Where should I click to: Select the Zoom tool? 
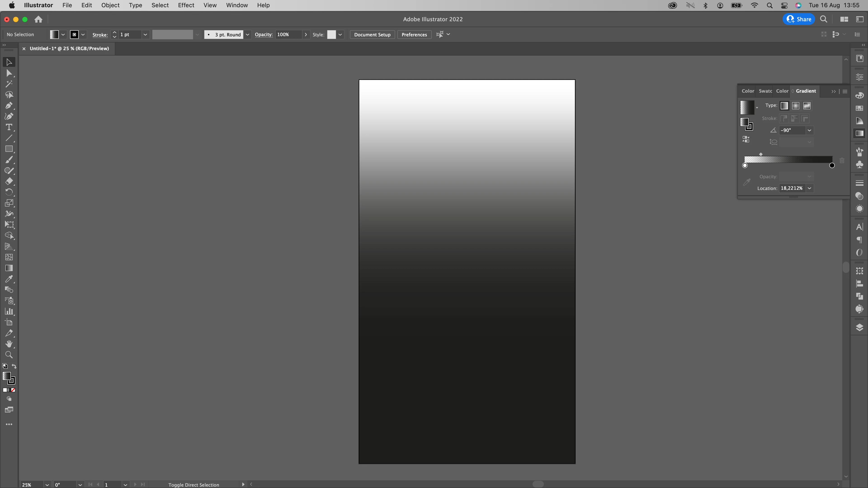pos(9,355)
